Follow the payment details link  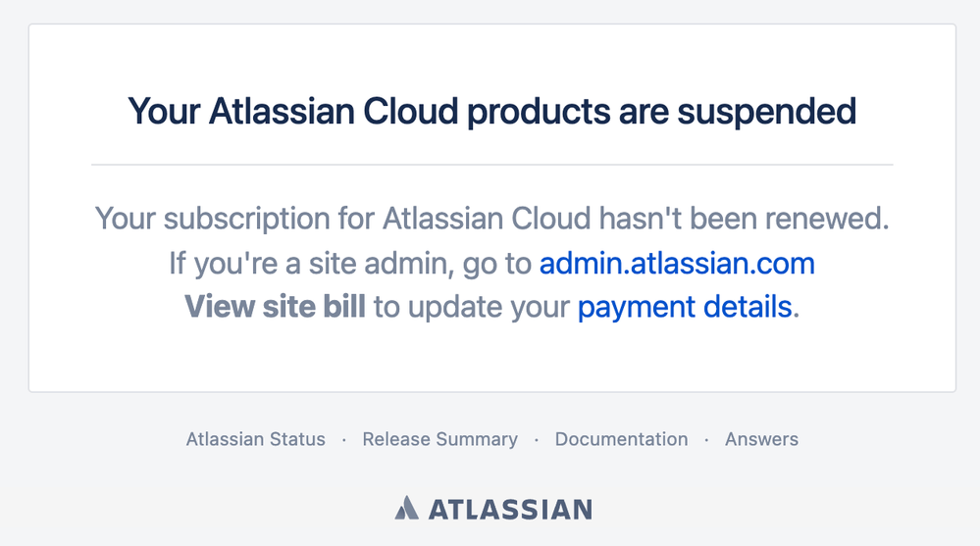click(685, 307)
